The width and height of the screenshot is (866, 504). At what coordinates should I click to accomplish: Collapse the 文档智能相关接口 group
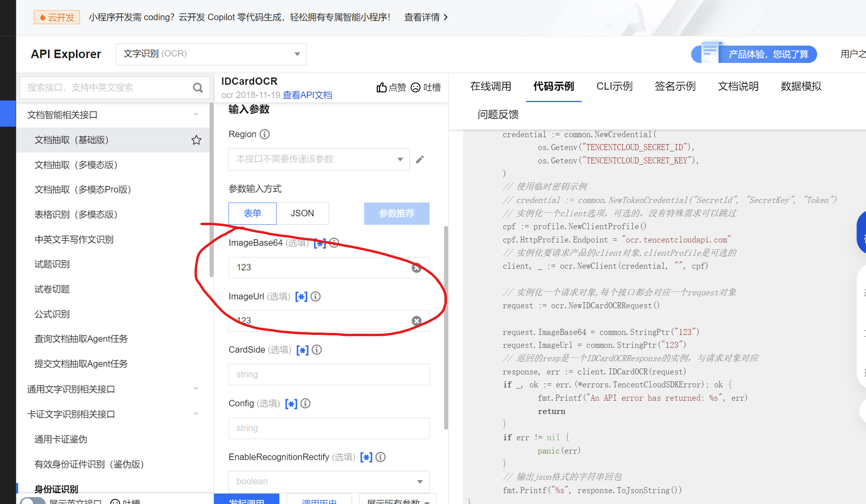(195, 115)
